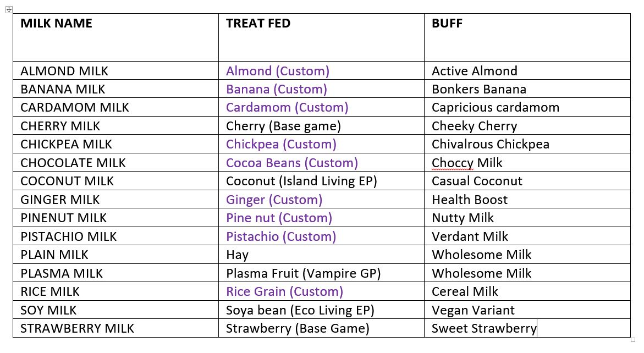Click the Coconut (Island Living EP) cell

click(x=301, y=181)
